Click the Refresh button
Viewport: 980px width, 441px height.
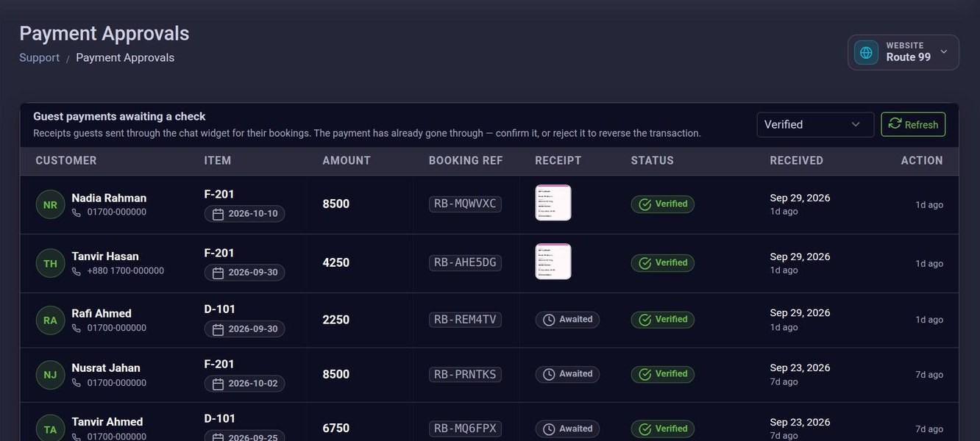(x=913, y=124)
